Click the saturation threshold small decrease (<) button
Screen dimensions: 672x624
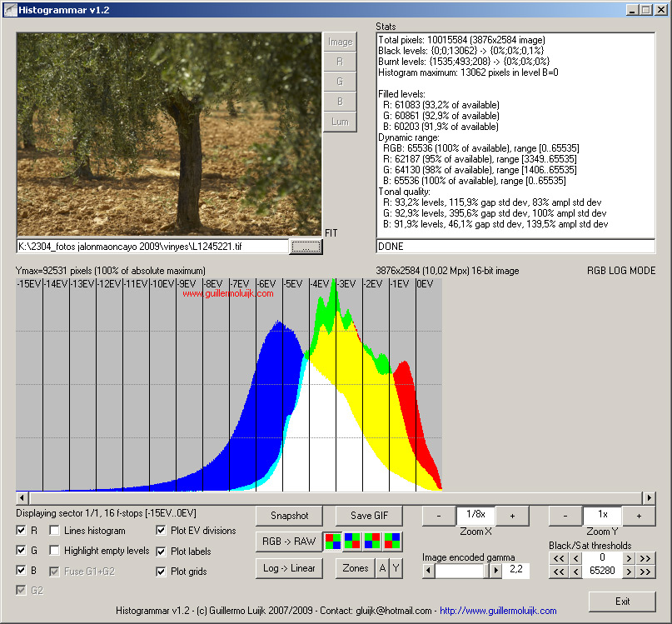pyautogui.click(x=576, y=572)
